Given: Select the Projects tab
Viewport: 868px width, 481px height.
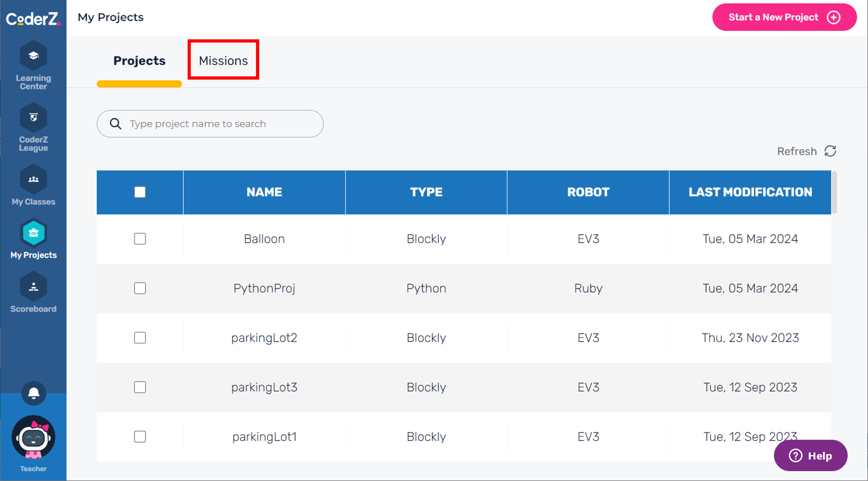Looking at the screenshot, I should pyautogui.click(x=139, y=61).
